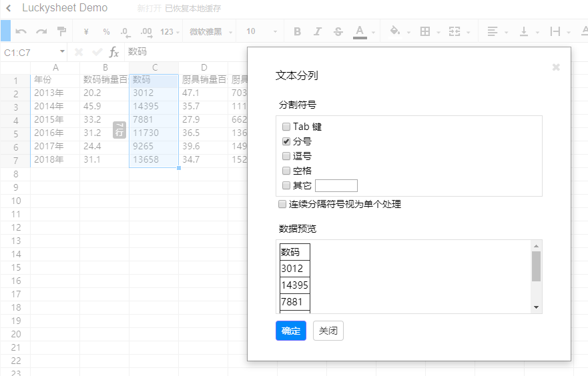
Task: Select the Format Painter tool
Action: [x=61, y=31]
